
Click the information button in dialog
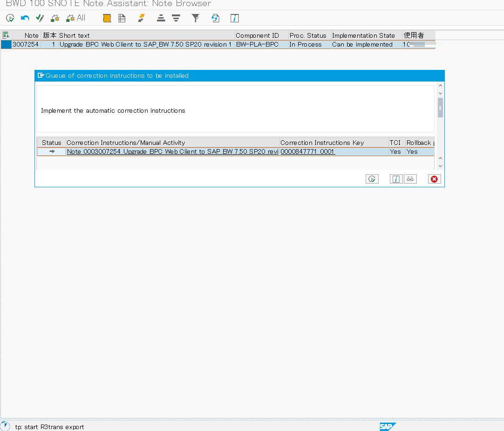tap(396, 179)
